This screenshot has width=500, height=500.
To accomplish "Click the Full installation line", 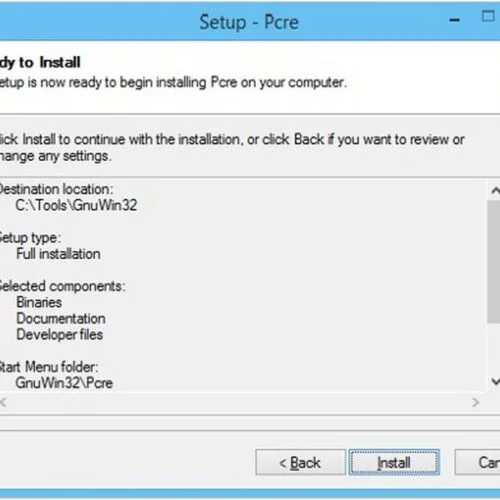I will 58,254.
